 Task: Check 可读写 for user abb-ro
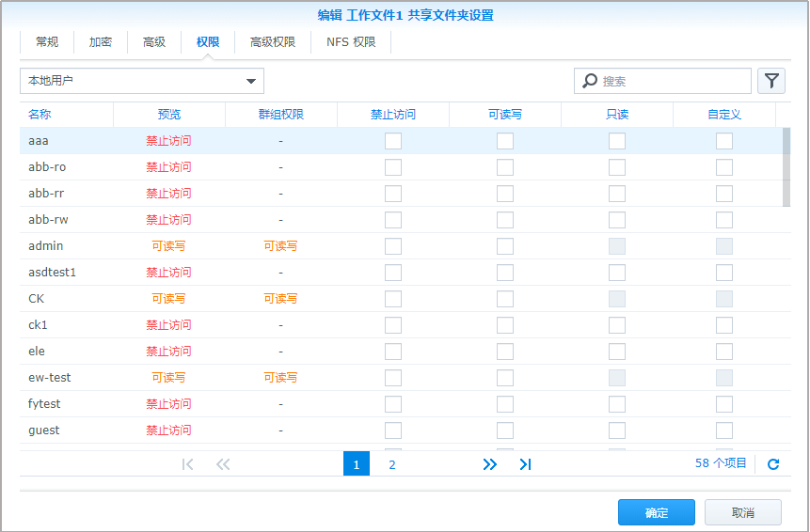click(x=505, y=167)
